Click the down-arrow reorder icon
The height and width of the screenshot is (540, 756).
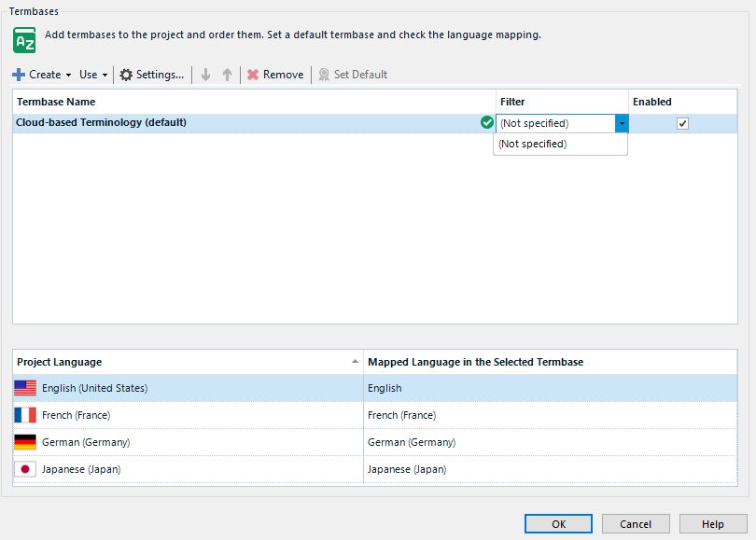(205, 75)
